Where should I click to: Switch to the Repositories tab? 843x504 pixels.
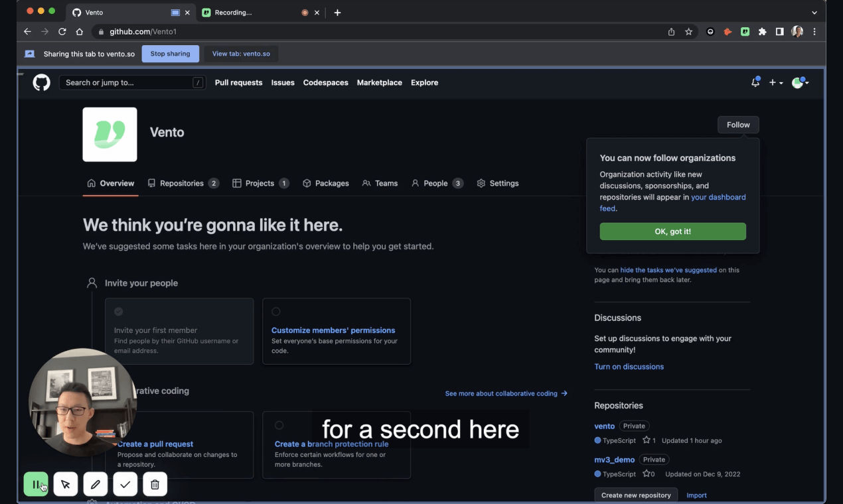183,183
